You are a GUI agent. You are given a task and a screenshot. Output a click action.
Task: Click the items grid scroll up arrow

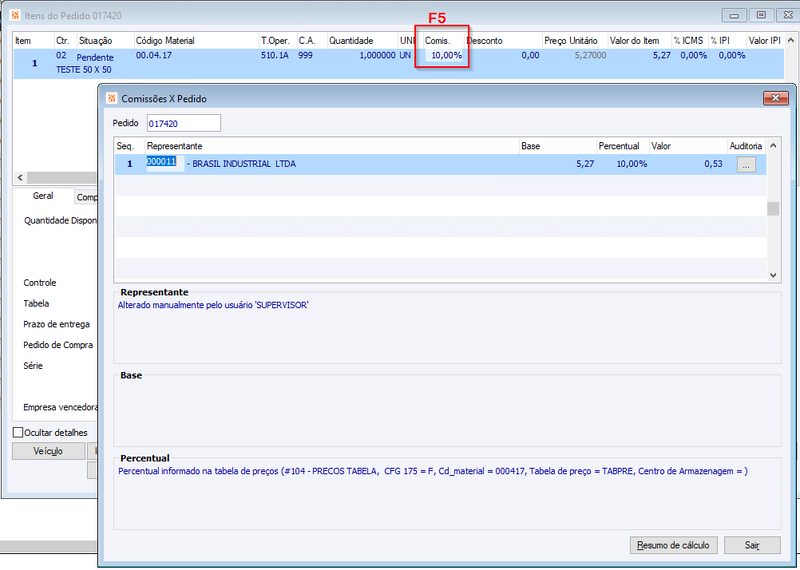790,40
